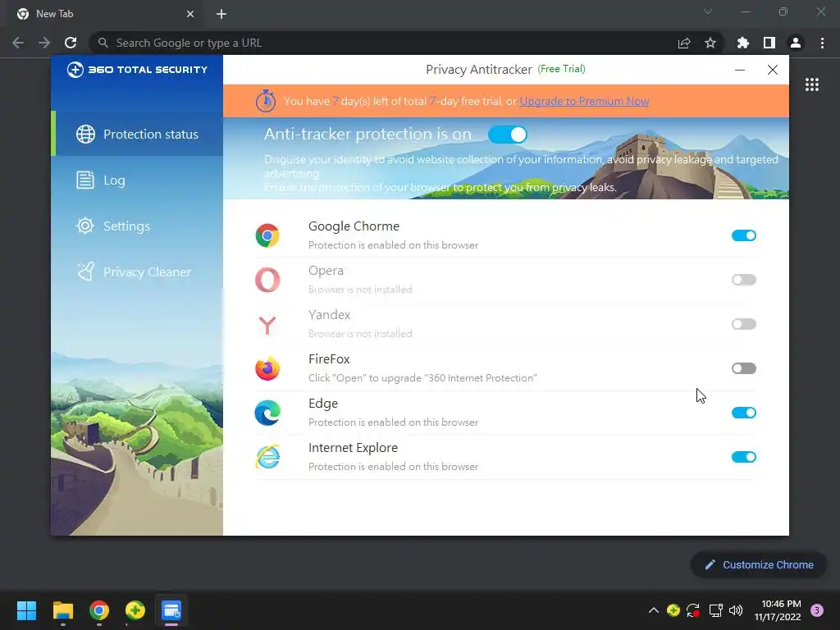The height and width of the screenshot is (630, 840).
Task: Open Chrome extensions puzzle icon
Action: tap(742, 43)
